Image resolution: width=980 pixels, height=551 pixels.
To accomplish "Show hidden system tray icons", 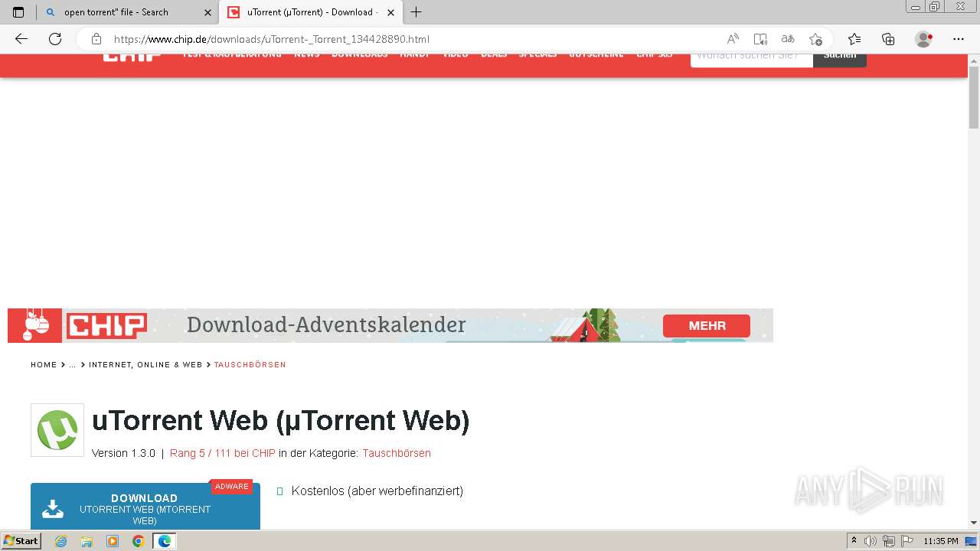I will [854, 541].
